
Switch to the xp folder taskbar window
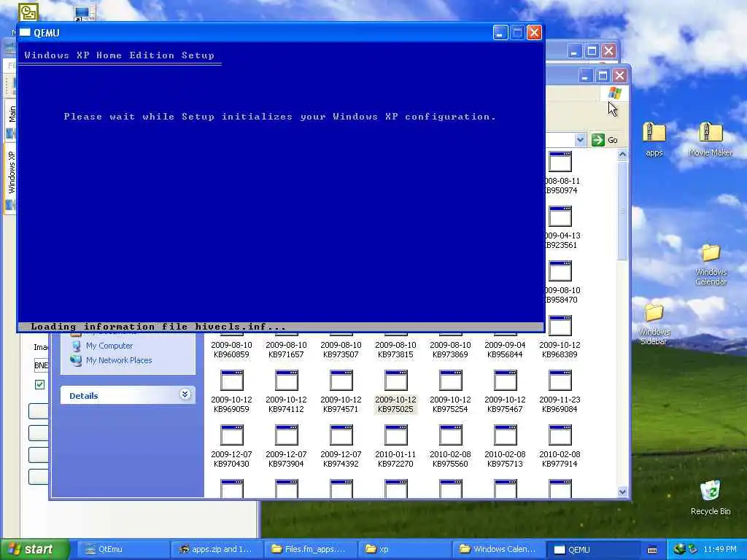[403, 550]
